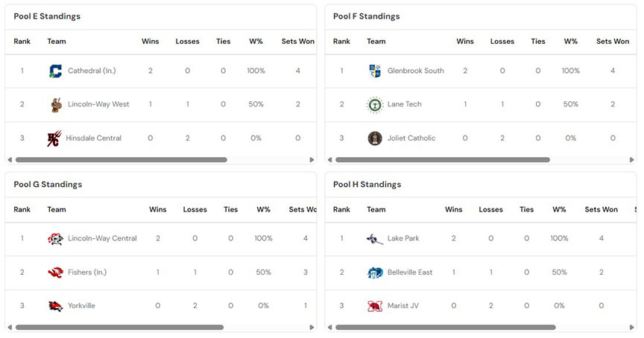644x338 pixels.
Task: Click the Glenbrook South team logo
Action: 375,71
